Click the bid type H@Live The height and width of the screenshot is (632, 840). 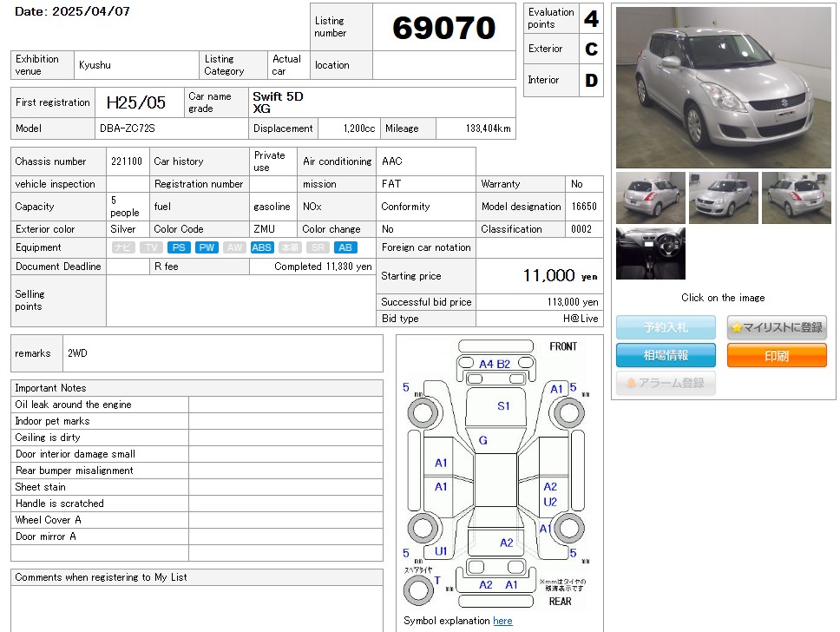(581, 319)
